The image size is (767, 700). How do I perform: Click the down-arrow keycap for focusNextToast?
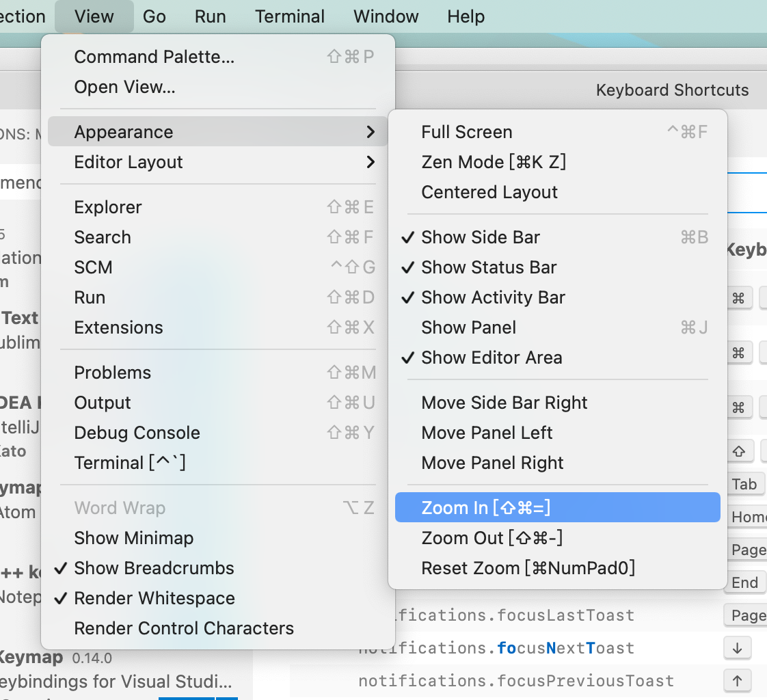click(738, 648)
